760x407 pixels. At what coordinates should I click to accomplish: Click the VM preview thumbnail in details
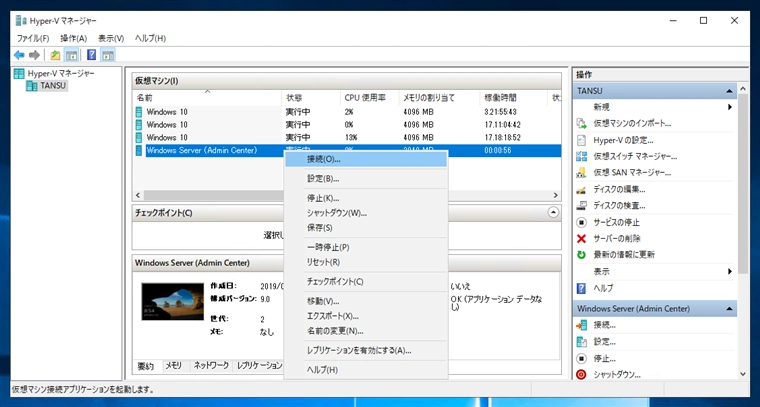coord(173,301)
